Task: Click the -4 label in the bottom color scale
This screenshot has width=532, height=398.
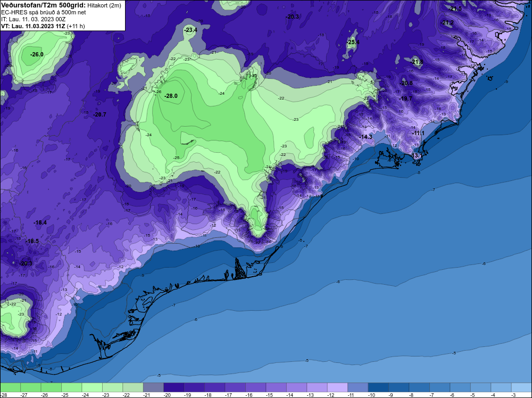Action: tap(493, 395)
